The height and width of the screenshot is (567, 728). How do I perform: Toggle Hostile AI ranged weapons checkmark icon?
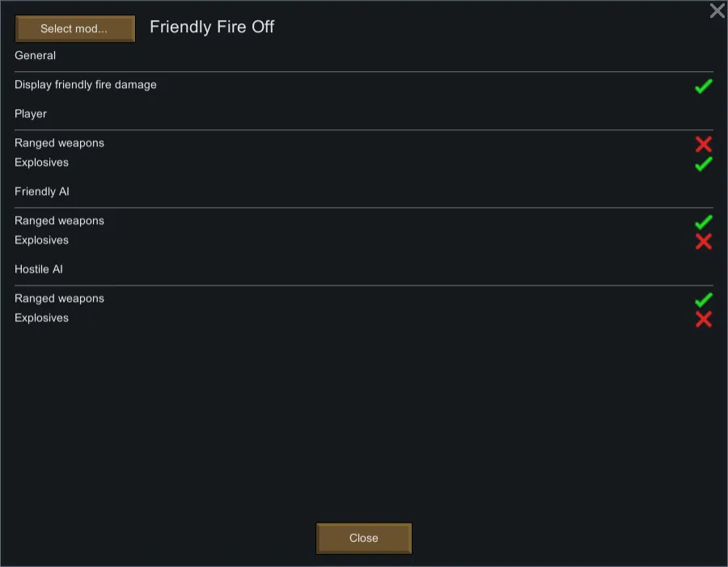tap(703, 299)
